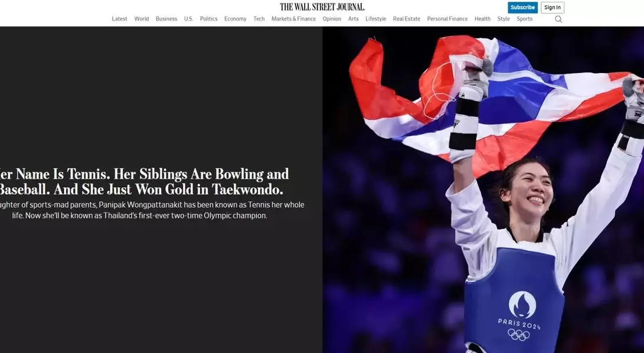Click the Thai flag athlete photo

tap(483, 190)
